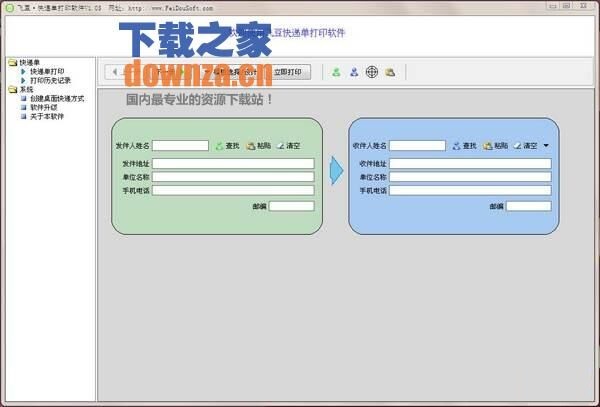The image size is (600, 407).
Task: Click the green app icon in title bar
Action: coord(10,7)
